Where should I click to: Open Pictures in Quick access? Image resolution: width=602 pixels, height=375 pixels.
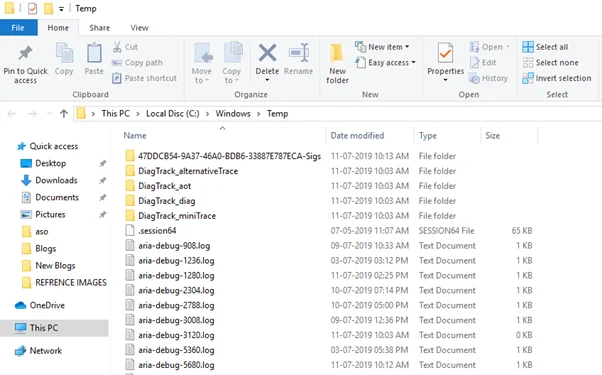coord(43,215)
